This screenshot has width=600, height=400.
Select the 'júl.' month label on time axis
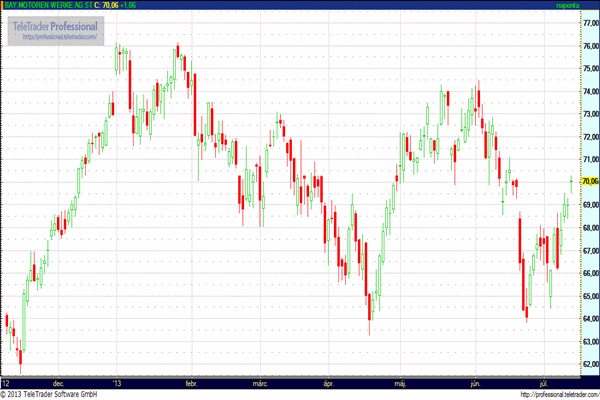(x=544, y=383)
